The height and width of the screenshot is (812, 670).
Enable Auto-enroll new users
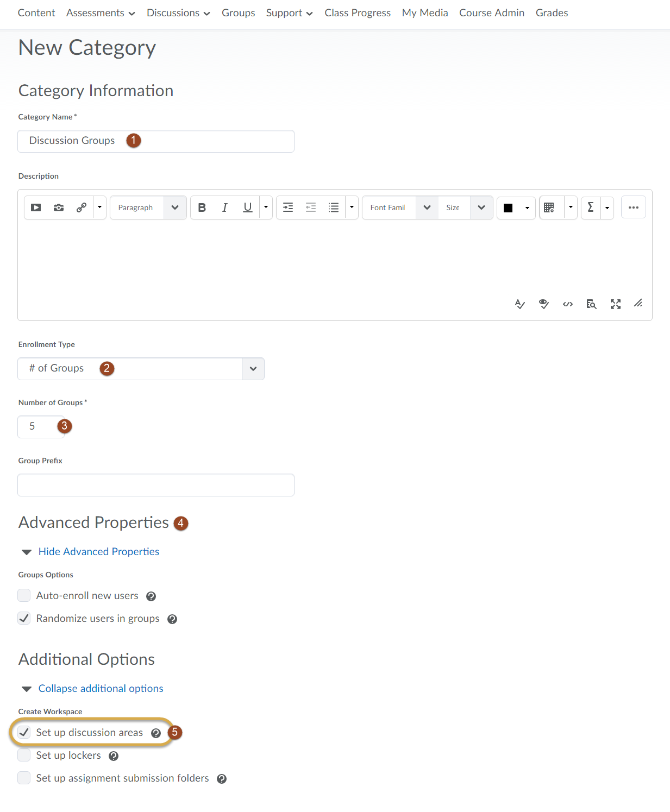[23, 595]
